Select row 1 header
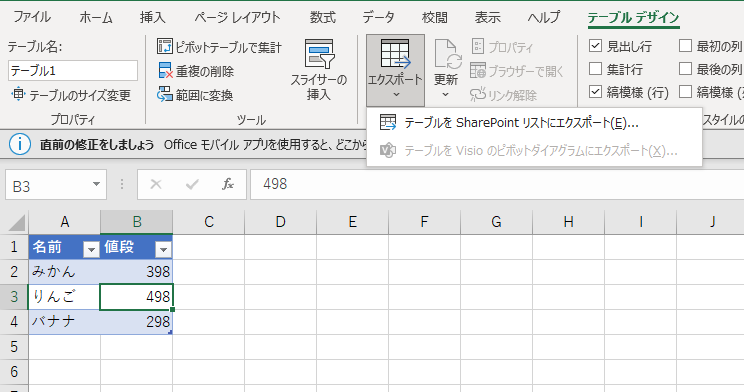The image size is (744, 392). coord(14,247)
